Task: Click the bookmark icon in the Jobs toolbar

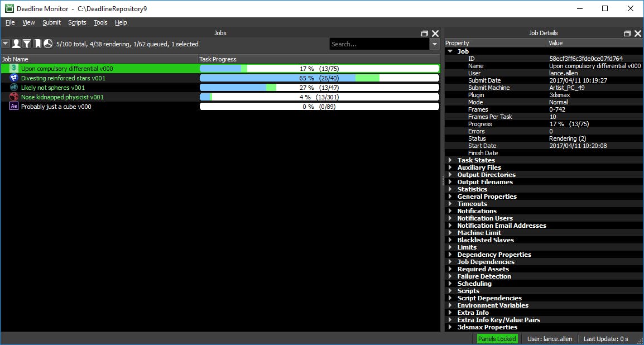Action: (37, 44)
